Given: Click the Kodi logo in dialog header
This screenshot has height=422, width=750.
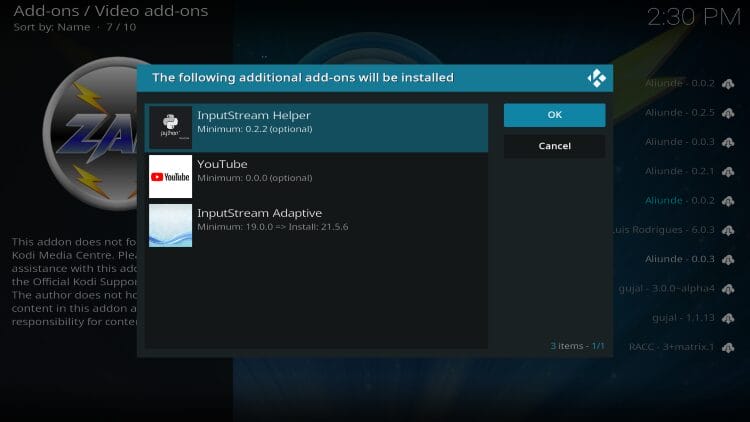Looking at the screenshot, I should [596, 78].
